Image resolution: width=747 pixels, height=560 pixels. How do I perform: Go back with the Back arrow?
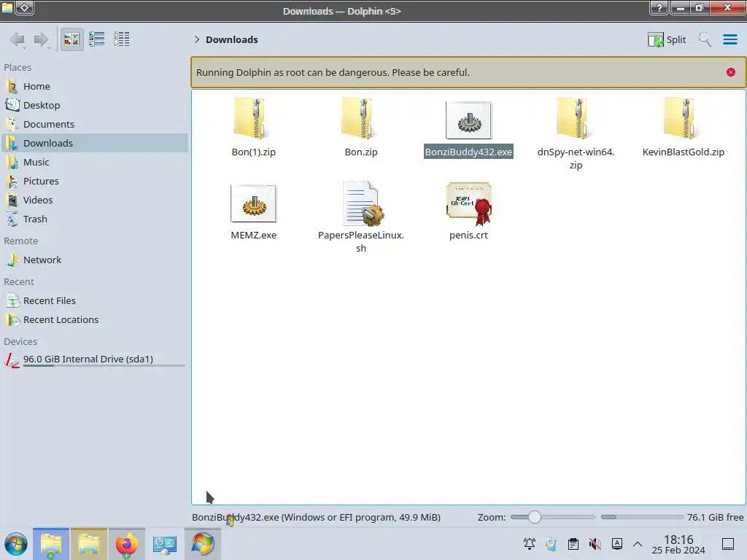pyautogui.click(x=18, y=39)
